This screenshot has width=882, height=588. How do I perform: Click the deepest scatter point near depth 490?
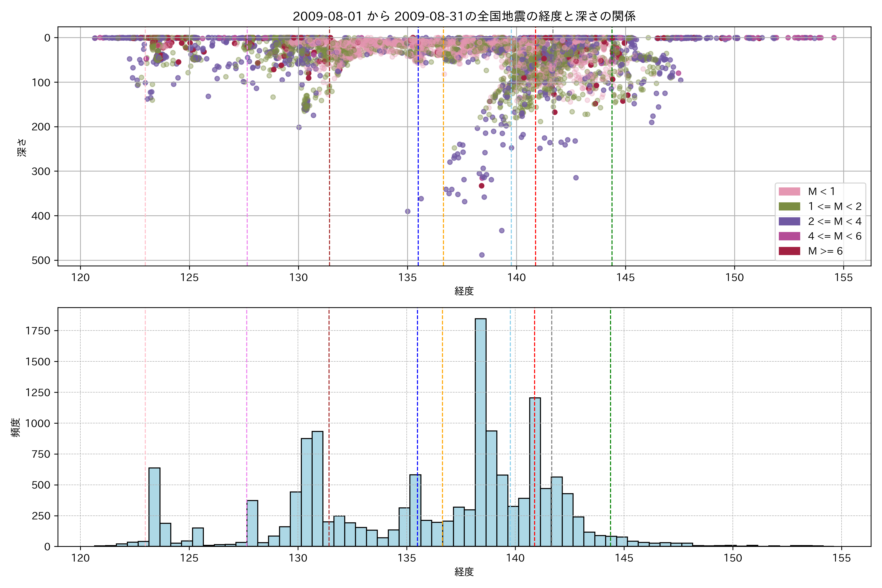[x=482, y=255]
